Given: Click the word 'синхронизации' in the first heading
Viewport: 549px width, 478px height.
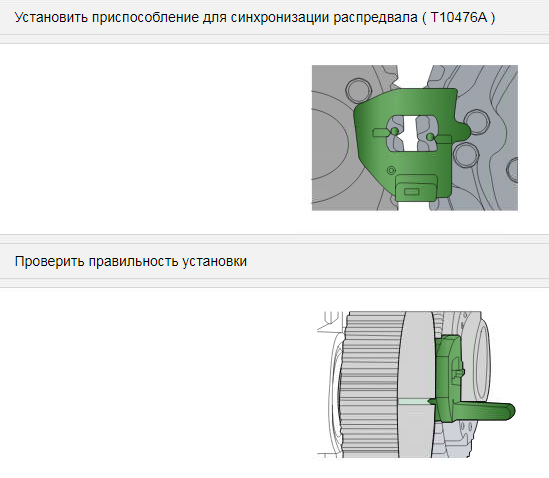Looking at the screenshot, I should click(280, 18).
